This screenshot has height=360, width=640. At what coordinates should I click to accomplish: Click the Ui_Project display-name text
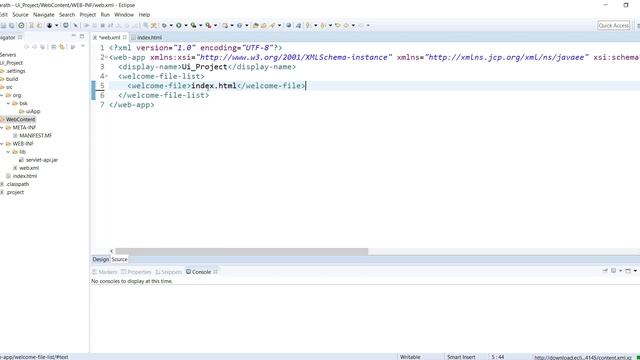click(x=204, y=67)
